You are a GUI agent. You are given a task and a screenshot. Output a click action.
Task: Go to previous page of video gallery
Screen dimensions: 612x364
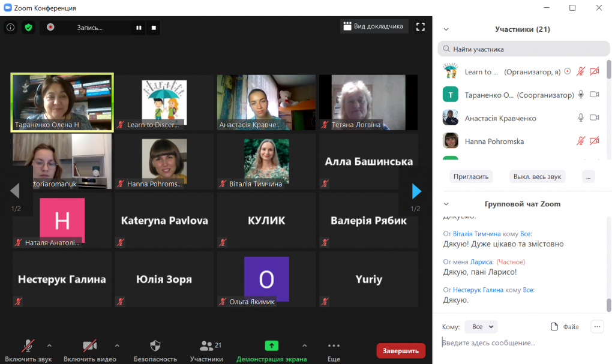click(x=15, y=191)
